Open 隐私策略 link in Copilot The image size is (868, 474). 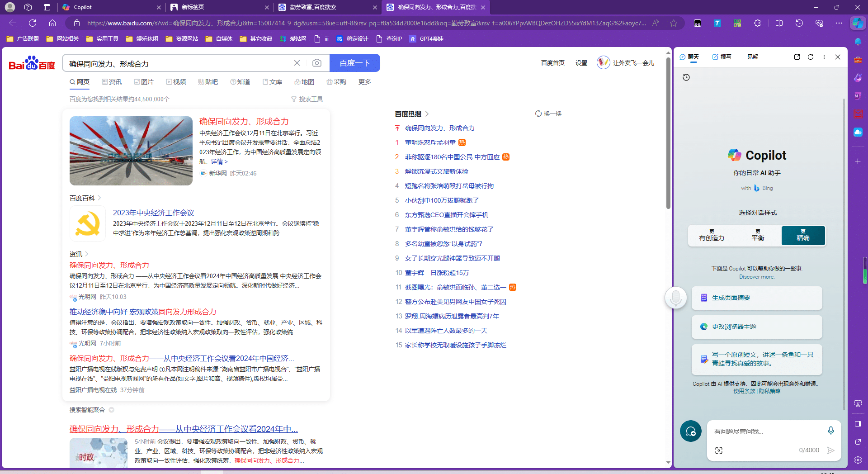click(770, 391)
